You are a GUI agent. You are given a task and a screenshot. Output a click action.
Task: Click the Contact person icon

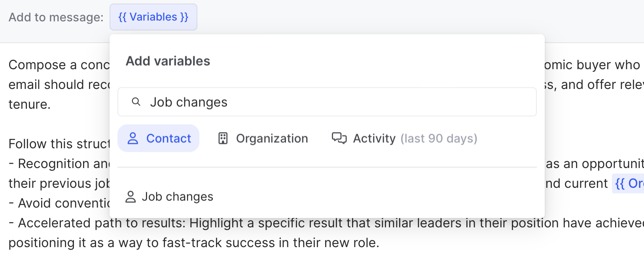click(x=133, y=138)
